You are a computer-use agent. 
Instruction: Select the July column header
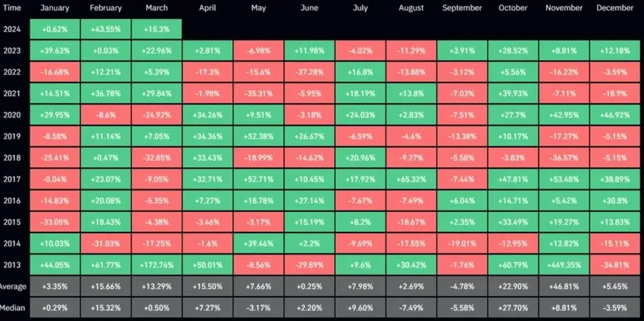click(360, 8)
